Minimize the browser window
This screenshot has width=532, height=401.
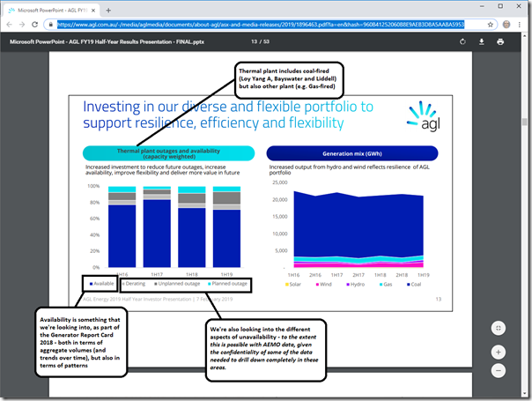[482, 6]
